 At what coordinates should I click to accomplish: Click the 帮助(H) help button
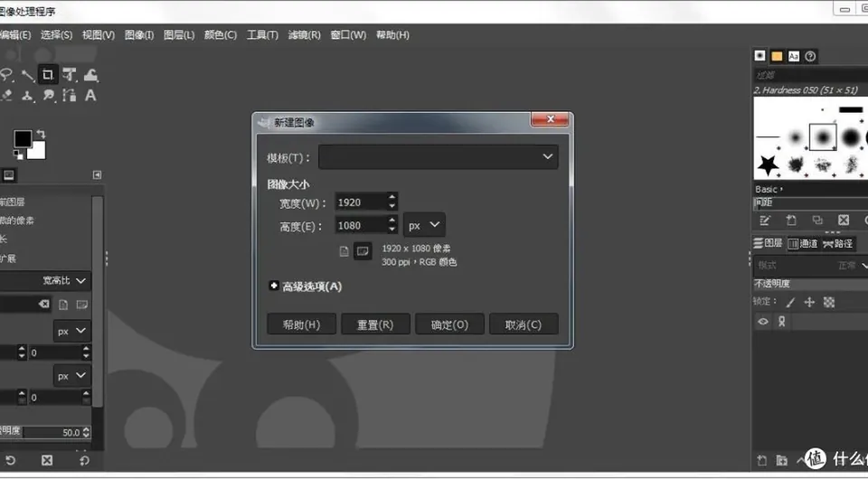click(301, 324)
